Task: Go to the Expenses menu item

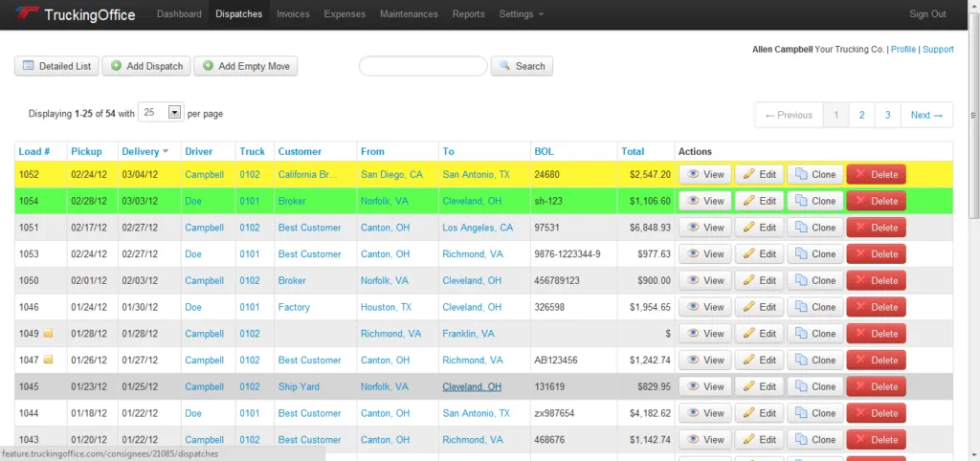Action: [345, 14]
